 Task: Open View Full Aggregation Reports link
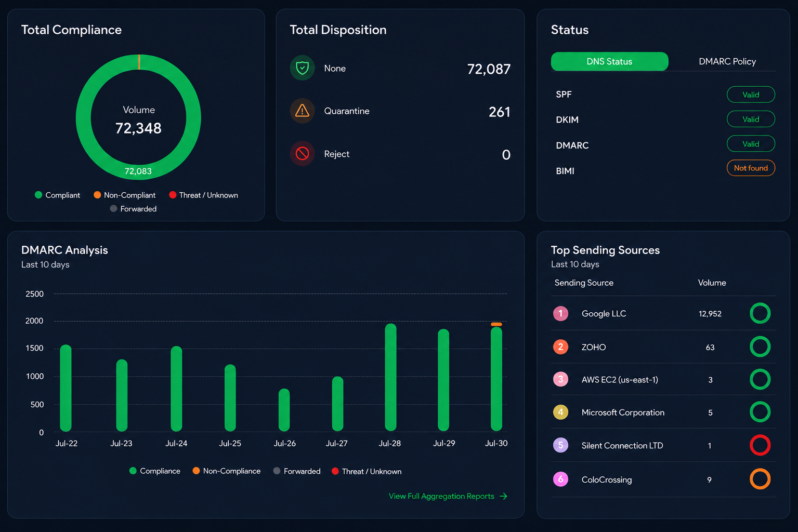click(x=441, y=496)
